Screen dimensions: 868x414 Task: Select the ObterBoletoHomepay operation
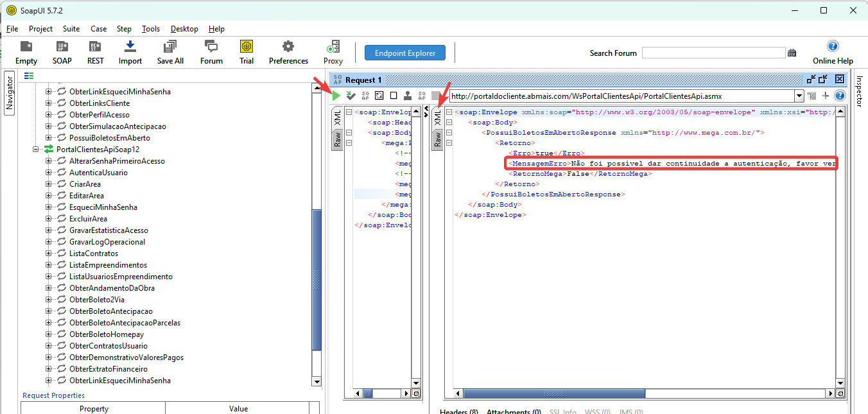tap(107, 334)
